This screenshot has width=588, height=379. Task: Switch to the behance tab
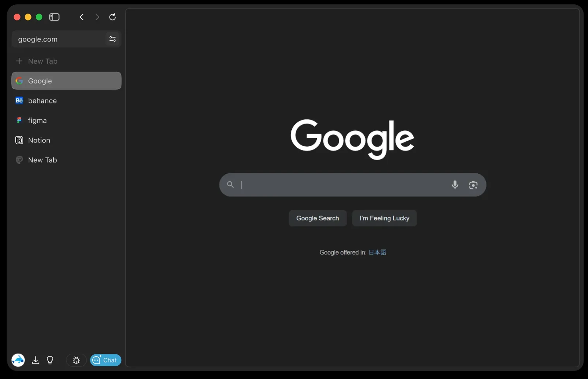click(x=66, y=101)
